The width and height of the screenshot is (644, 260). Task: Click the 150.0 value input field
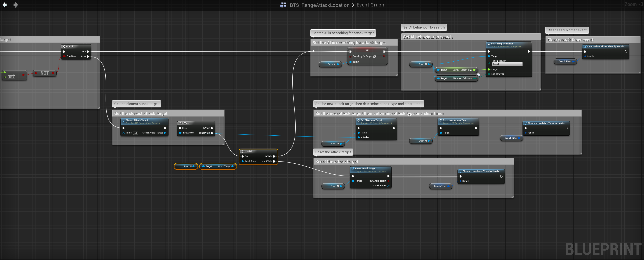tap(12, 77)
